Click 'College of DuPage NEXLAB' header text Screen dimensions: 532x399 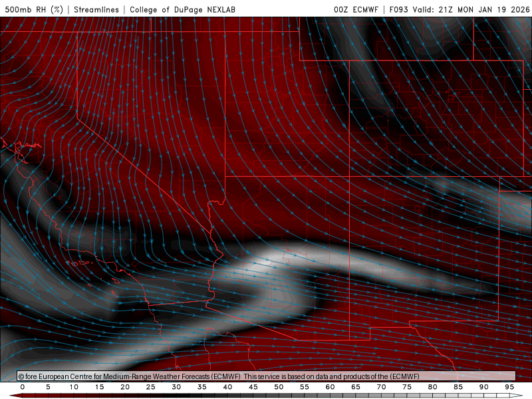[x=182, y=9]
